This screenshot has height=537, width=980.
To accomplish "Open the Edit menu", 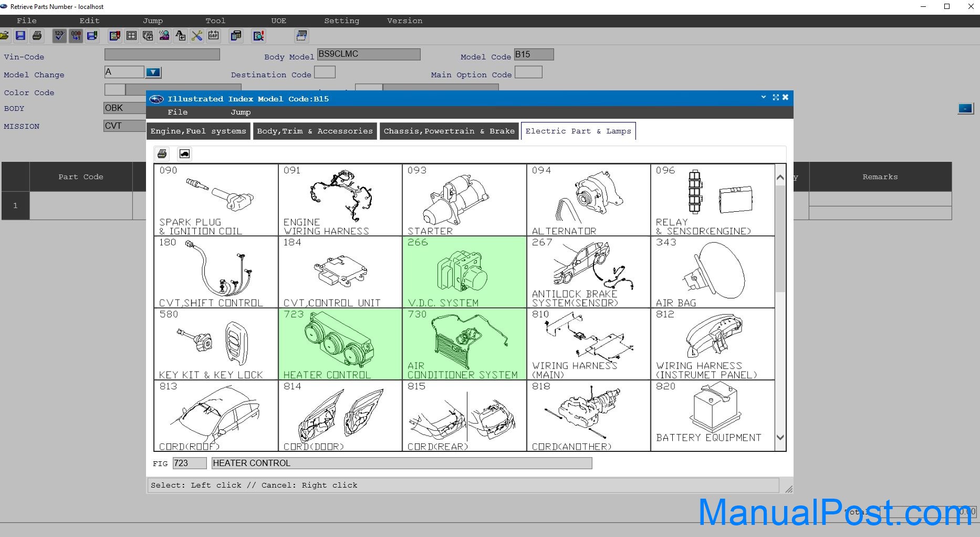I will point(89,20).
